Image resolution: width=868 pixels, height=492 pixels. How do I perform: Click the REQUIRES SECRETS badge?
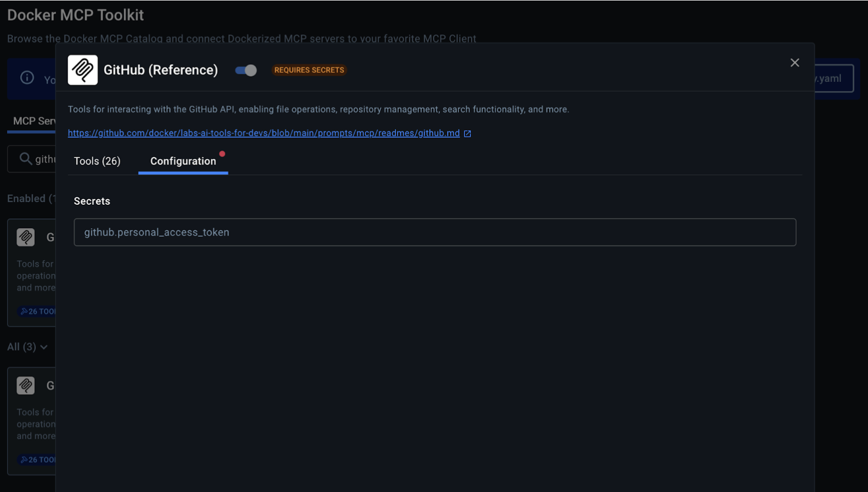pyautogui.click(x=309, y=70)
